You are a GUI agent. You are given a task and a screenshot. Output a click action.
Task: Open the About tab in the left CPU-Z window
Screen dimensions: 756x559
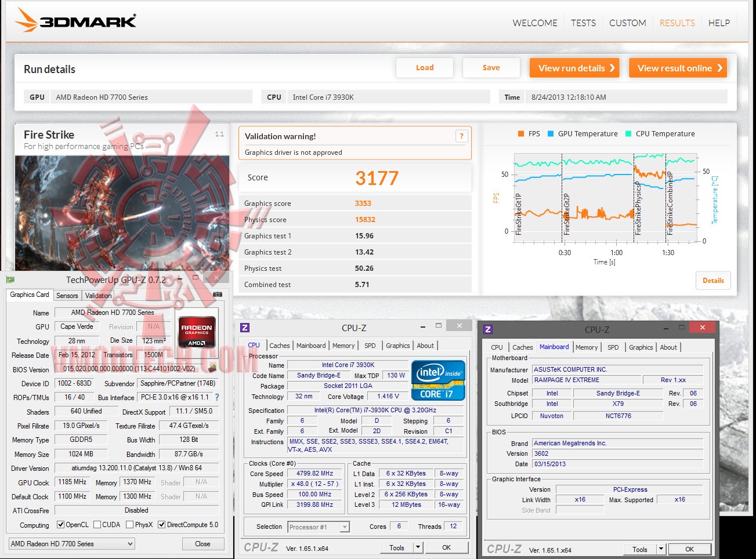click(x=425, y=346)
